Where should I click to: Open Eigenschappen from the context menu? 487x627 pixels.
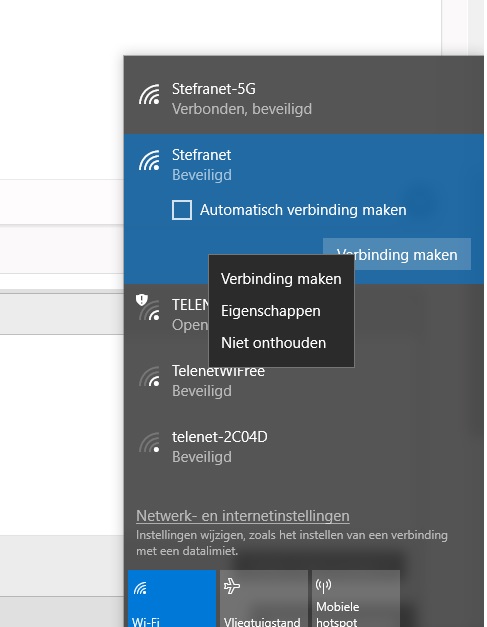coord(271,311)
